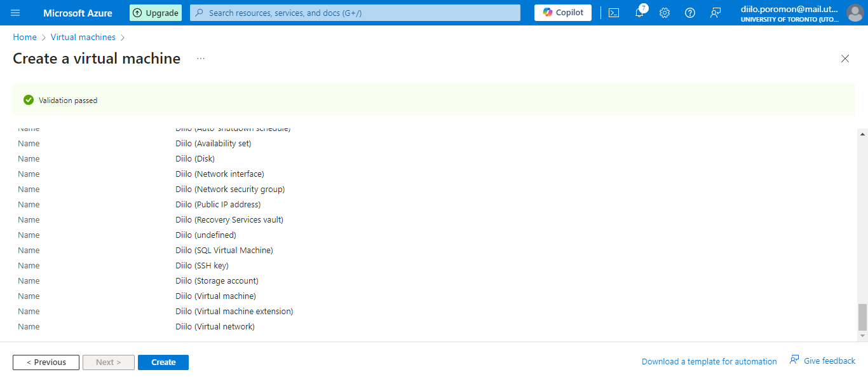Viewport: 868px width, 386px height.
Task: Open the portal settings gear
Action: point(665,13)
